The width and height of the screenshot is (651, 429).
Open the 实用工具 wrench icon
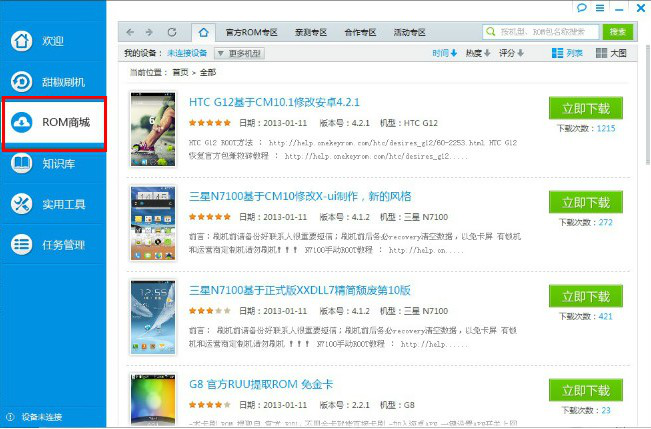pos(22,204)
